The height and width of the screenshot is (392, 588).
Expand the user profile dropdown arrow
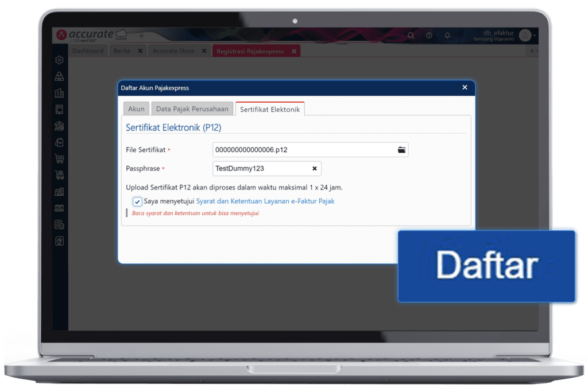coord(535,35)
